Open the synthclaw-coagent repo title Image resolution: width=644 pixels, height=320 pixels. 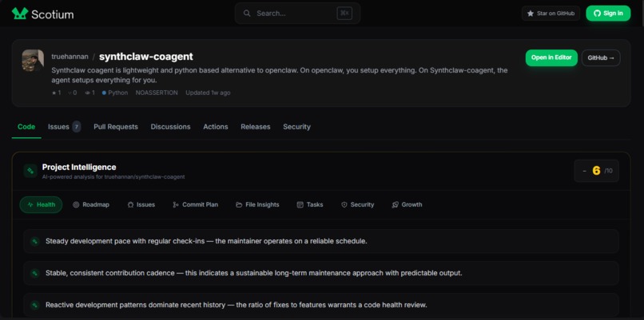tap(145, 57)
